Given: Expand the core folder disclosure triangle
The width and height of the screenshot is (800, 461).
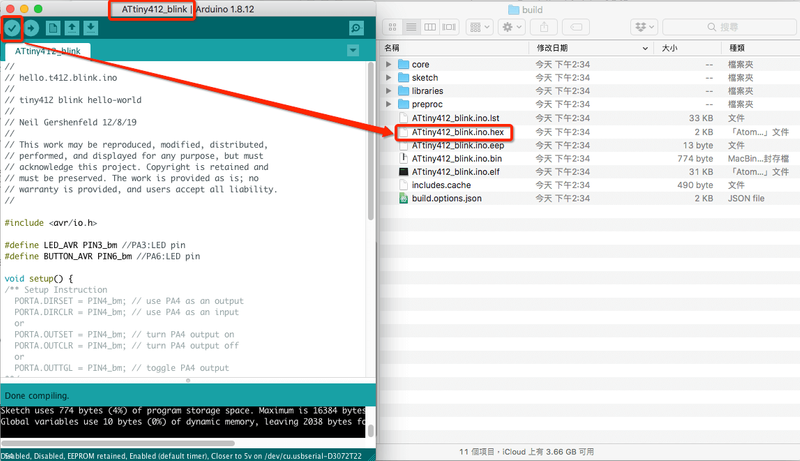Looking at the screenshot, I should pyautogui.click(x=389, y=64).
